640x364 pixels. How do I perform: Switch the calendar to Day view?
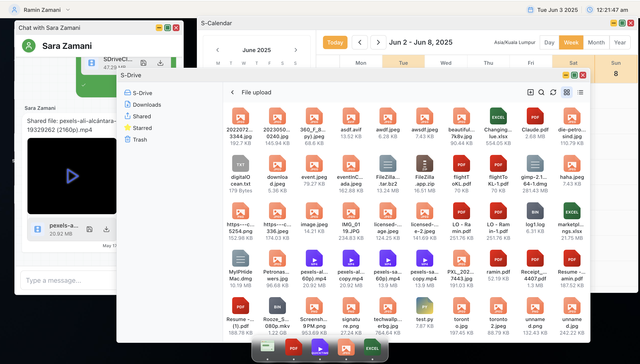pos(549,42)
